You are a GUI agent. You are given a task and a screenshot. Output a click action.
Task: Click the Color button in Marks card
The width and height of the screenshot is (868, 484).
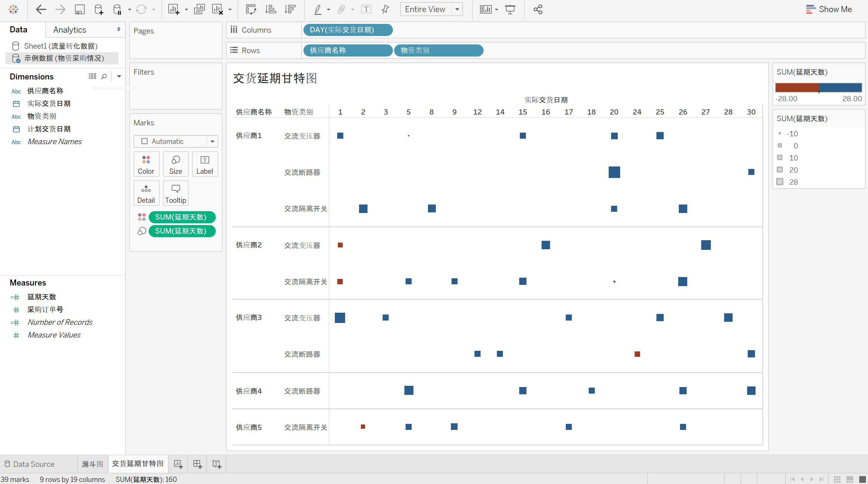[x=146, y=164]
